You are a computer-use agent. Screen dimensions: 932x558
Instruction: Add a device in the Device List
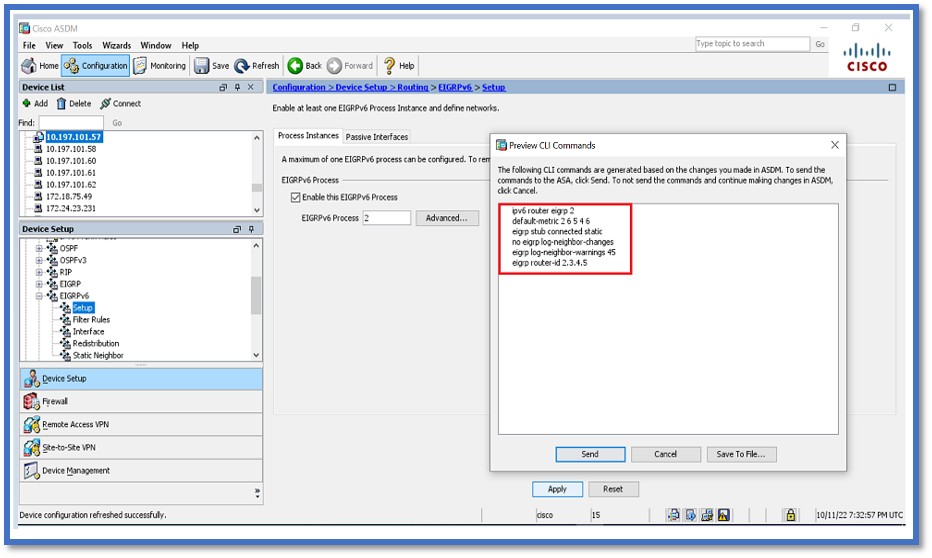tap(35, 103)
